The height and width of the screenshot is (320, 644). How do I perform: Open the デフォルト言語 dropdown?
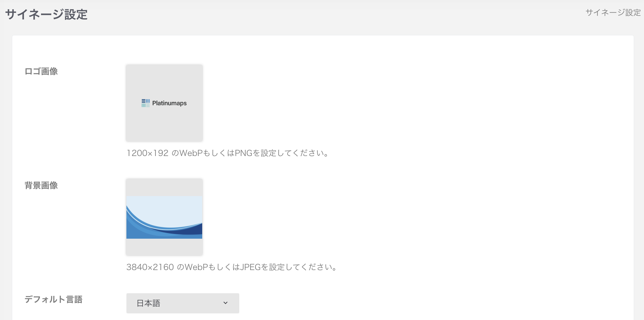point(182,303)
